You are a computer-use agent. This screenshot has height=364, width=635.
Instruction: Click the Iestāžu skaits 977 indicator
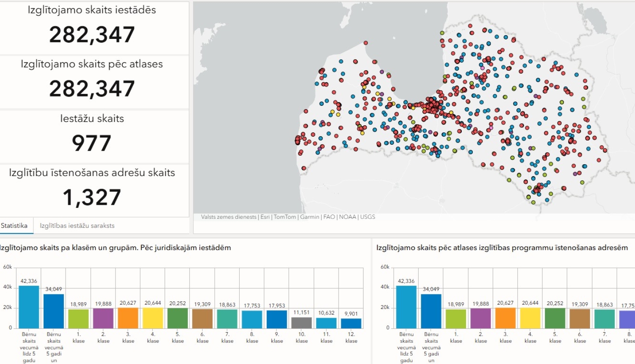92,136
